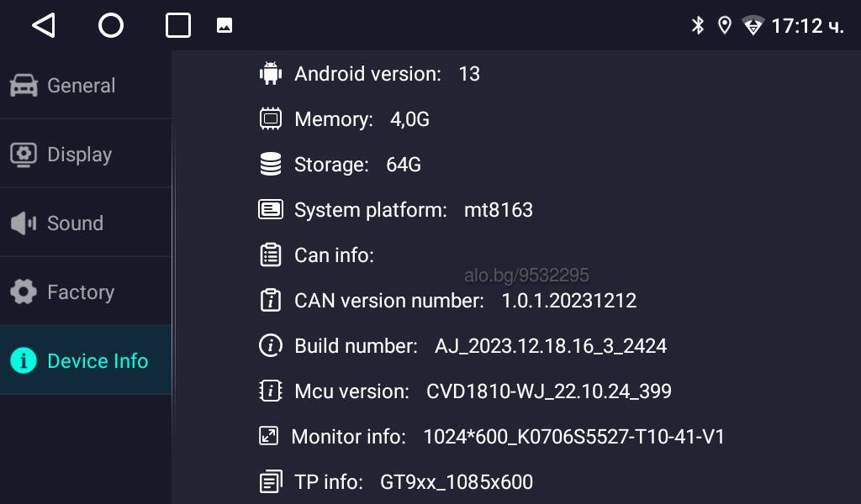Tap the Android version value 13
The height and width of the screenshot is (504, 861).
pyautogui.click(x=469, y=74)
